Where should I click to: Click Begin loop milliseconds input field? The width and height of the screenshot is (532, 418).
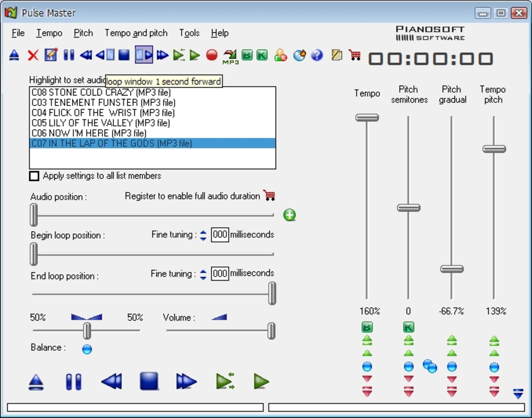(220, 235)
